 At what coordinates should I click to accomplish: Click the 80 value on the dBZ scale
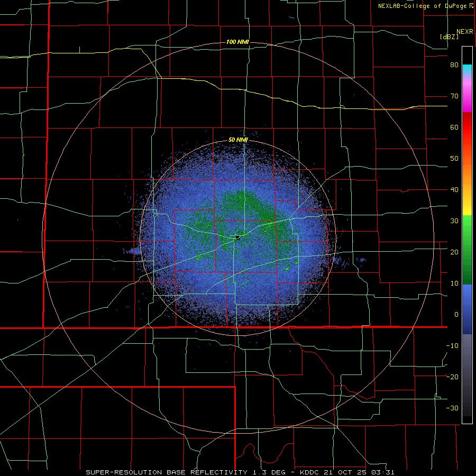coord(454,65)
